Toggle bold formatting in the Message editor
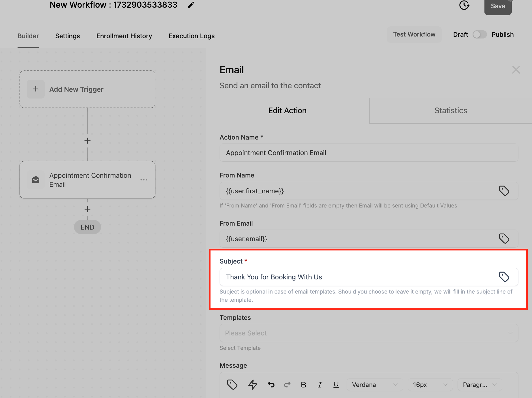This screenshot has width=532, height=398. [304, 385]
